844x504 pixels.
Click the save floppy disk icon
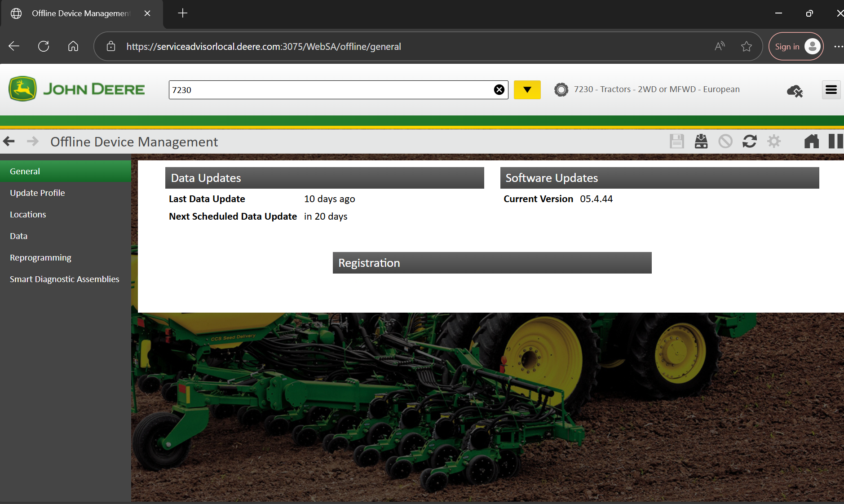[676, 141]
